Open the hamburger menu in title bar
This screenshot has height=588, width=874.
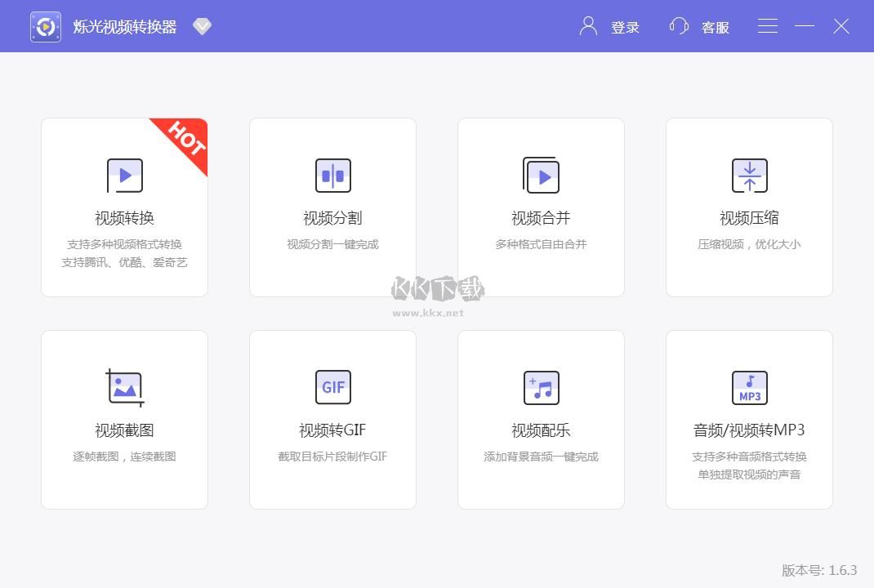767,26
